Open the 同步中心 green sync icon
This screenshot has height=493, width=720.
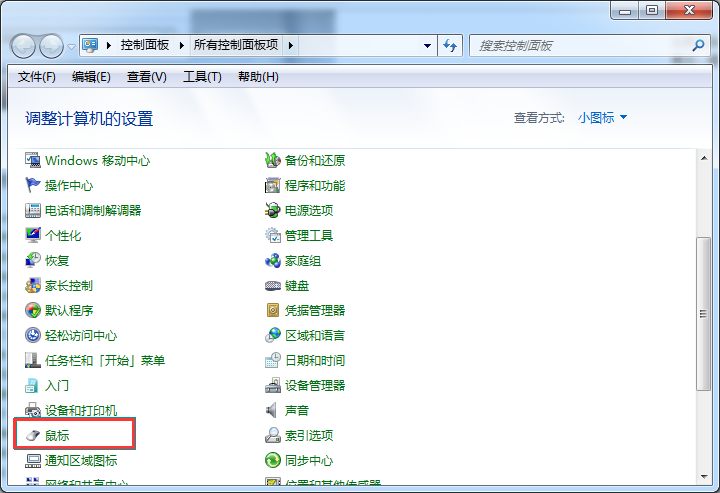(x=273, y=461)
